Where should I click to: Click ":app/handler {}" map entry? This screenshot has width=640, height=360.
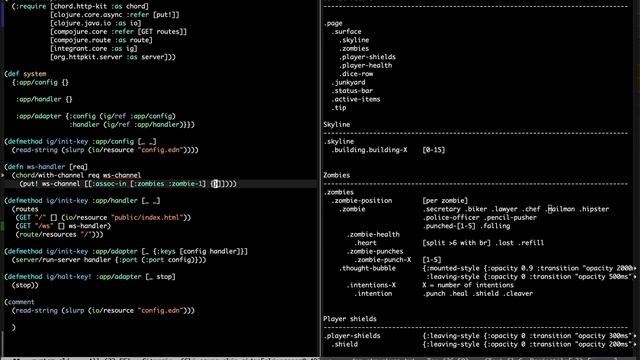44,99
